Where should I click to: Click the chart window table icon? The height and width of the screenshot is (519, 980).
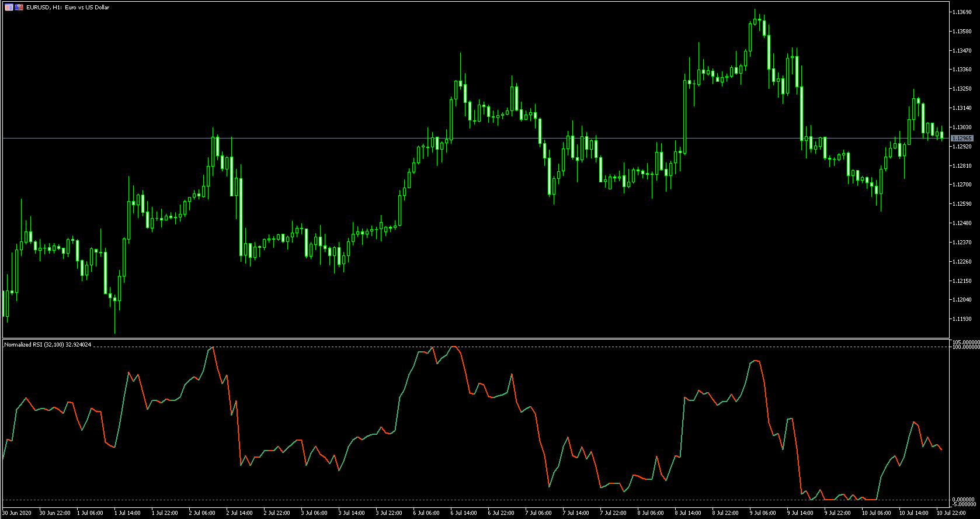9,8
